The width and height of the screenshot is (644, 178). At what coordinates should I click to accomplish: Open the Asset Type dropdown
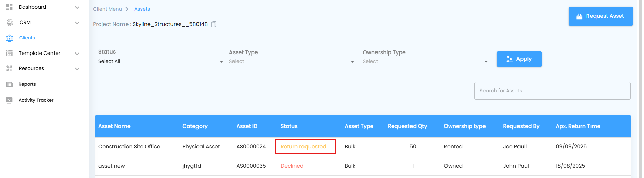coord(292,61)
